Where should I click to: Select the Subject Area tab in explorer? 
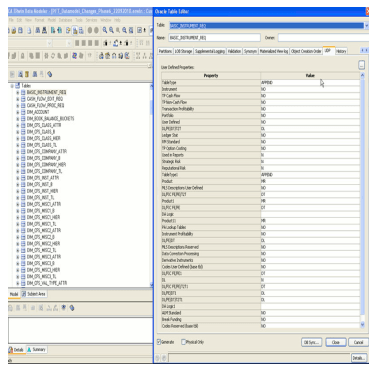[x=34, y=294]
